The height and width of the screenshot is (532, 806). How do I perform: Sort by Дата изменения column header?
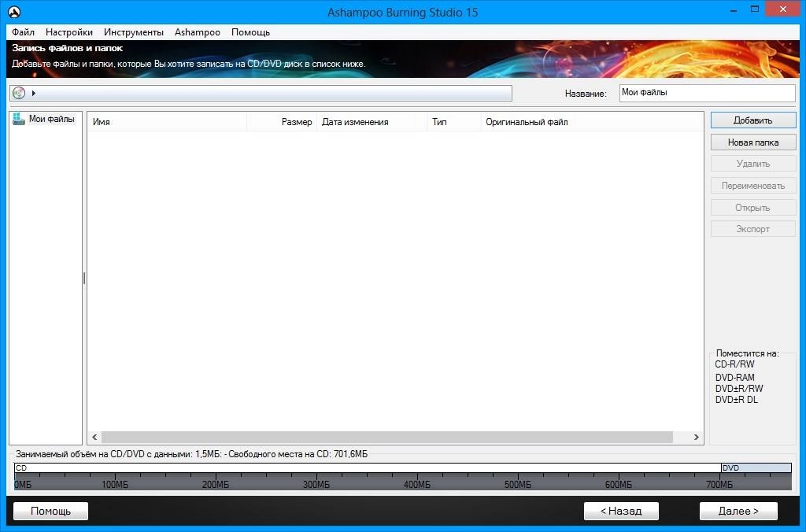tap(372, 122)
